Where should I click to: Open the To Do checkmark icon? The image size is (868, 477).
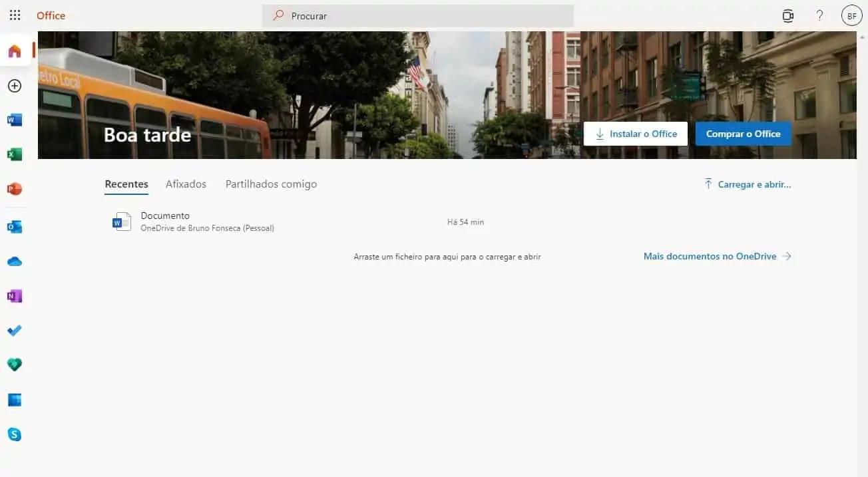coord(15,331)
